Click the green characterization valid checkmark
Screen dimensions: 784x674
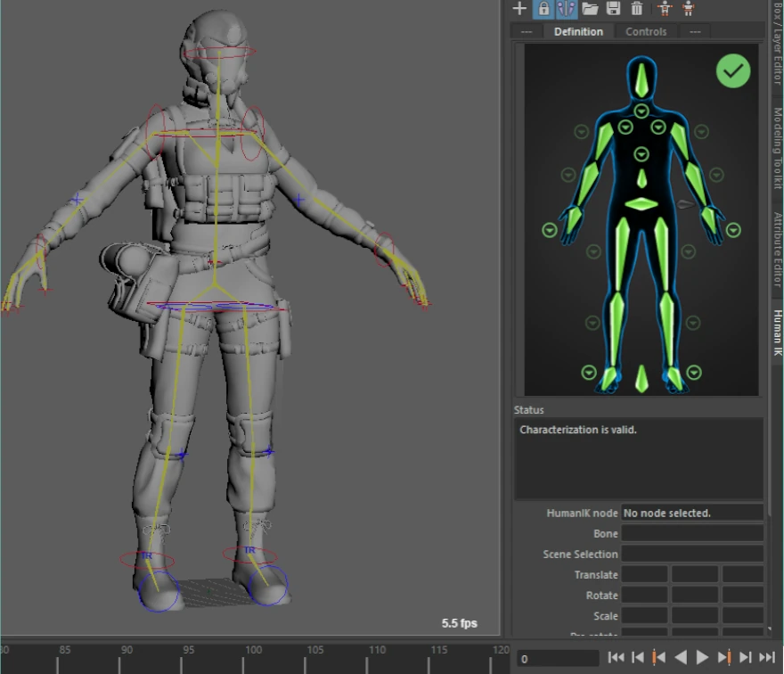(x=733, y=70)
